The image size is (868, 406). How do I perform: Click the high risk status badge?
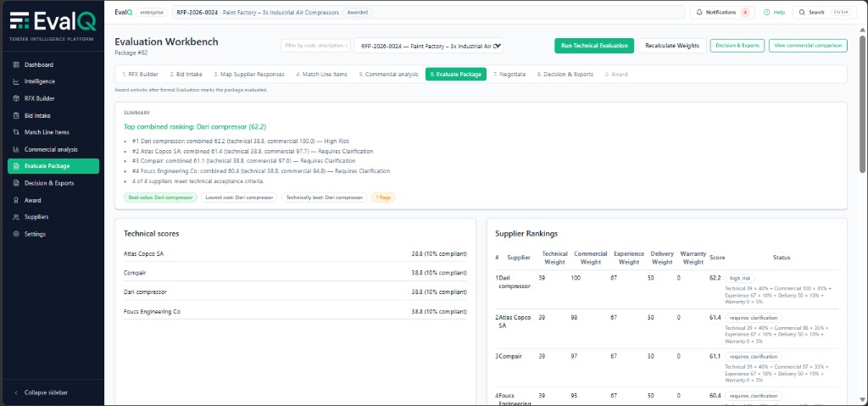click(x=740, y=279)
